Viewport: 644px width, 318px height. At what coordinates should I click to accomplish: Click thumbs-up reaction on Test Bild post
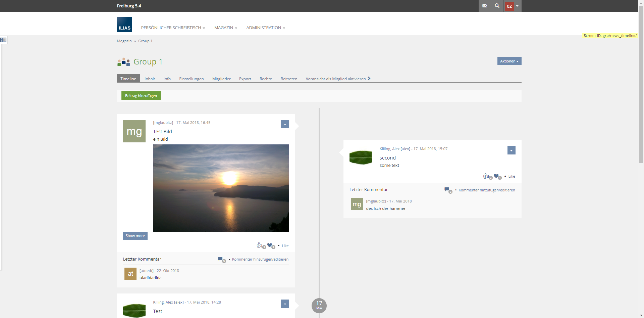[x=260, y=245]
